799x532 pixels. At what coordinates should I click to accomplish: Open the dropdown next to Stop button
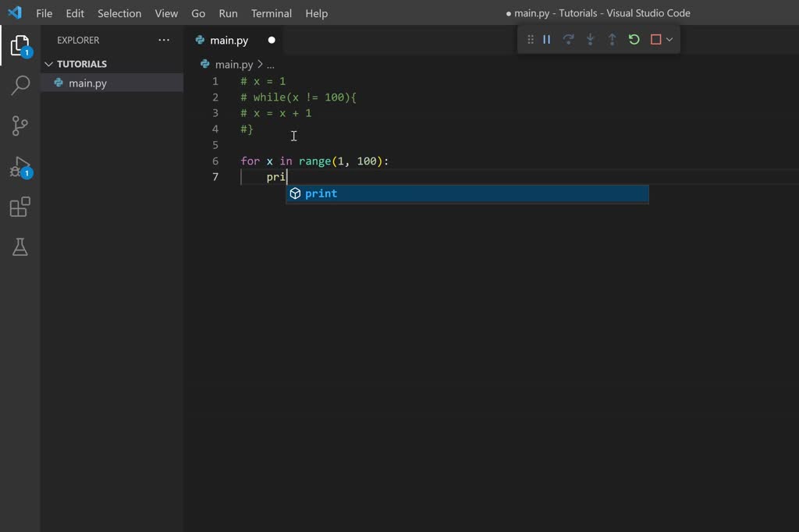[x=669, y=39]
